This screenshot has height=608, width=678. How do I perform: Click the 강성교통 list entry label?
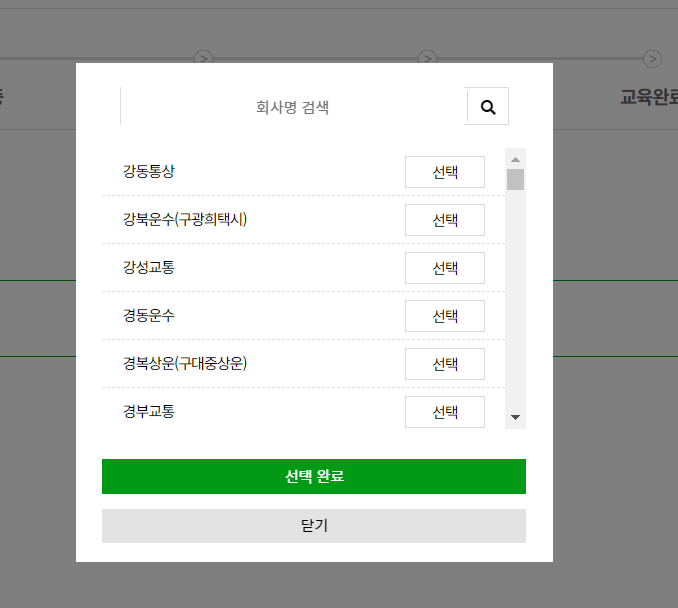click(x=149, y=268)
